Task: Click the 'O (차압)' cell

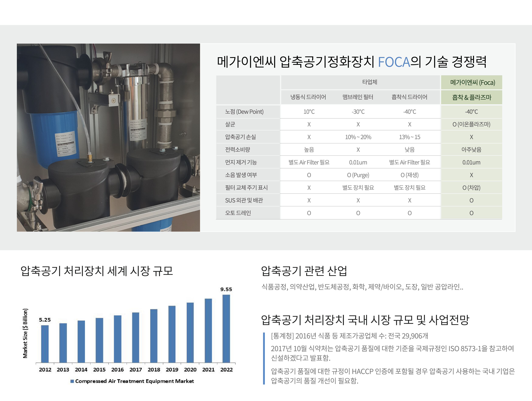Action: pos(471,187)
